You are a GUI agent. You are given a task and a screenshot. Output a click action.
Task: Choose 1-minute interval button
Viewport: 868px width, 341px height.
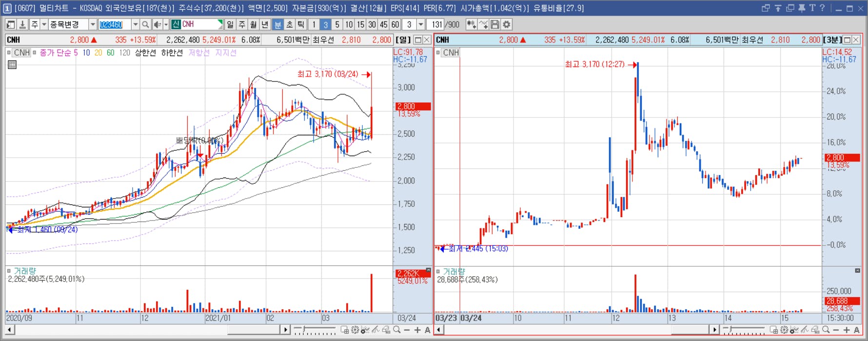[314, 24]
